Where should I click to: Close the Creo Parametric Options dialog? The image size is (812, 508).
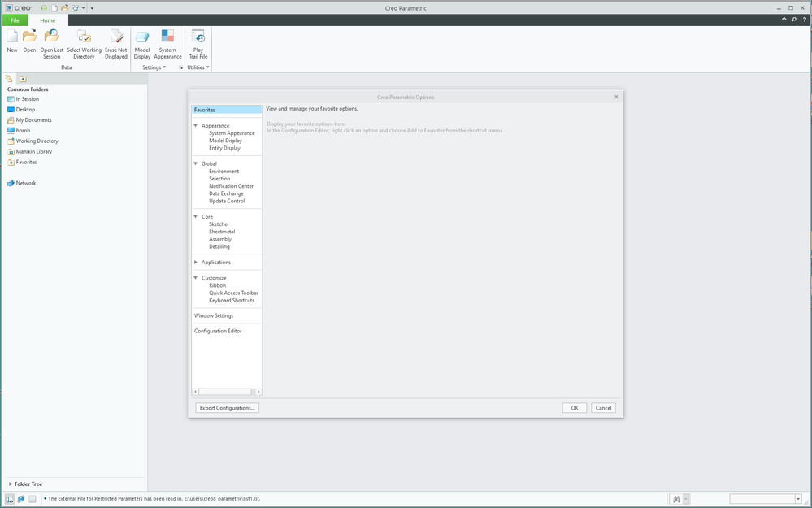pos(616,97)
